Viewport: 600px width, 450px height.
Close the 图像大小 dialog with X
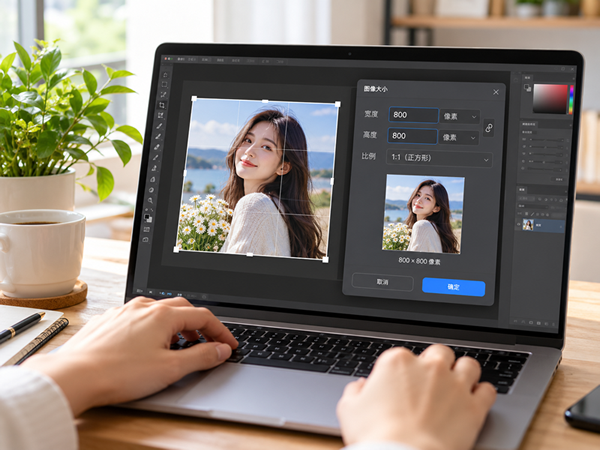(496, 92)
